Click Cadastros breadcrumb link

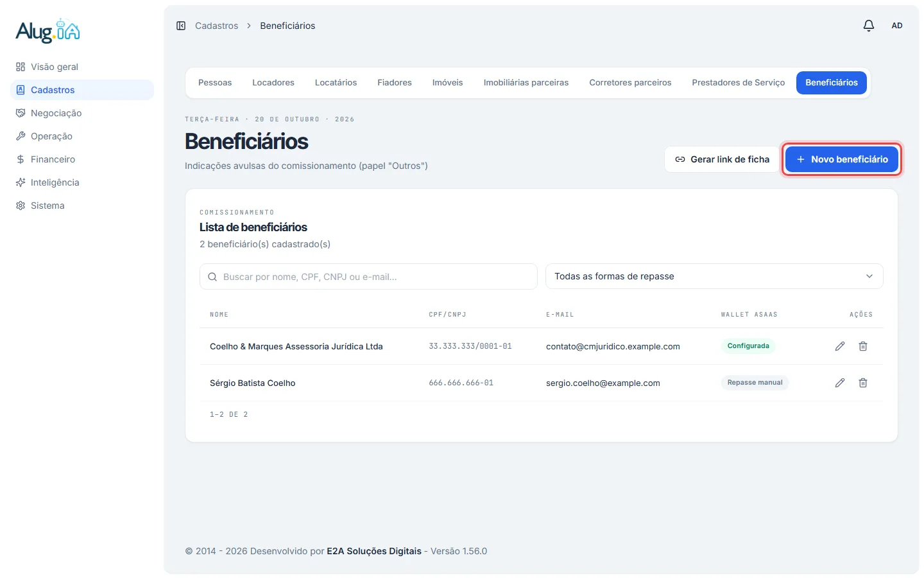tap(217, 26)
